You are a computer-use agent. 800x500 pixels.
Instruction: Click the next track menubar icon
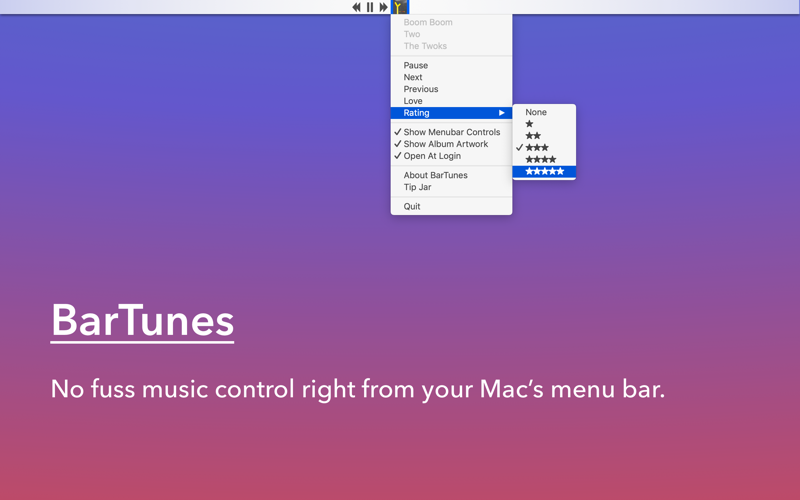[383, 7]
